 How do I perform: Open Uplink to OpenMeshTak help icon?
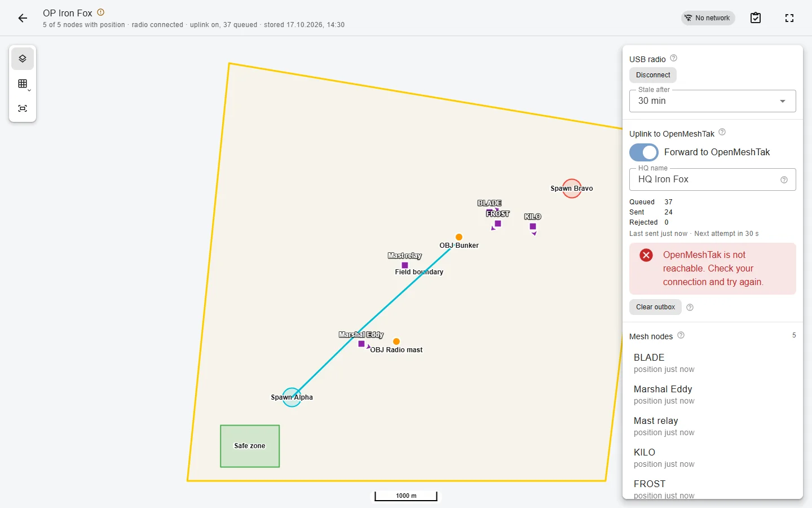722,133
